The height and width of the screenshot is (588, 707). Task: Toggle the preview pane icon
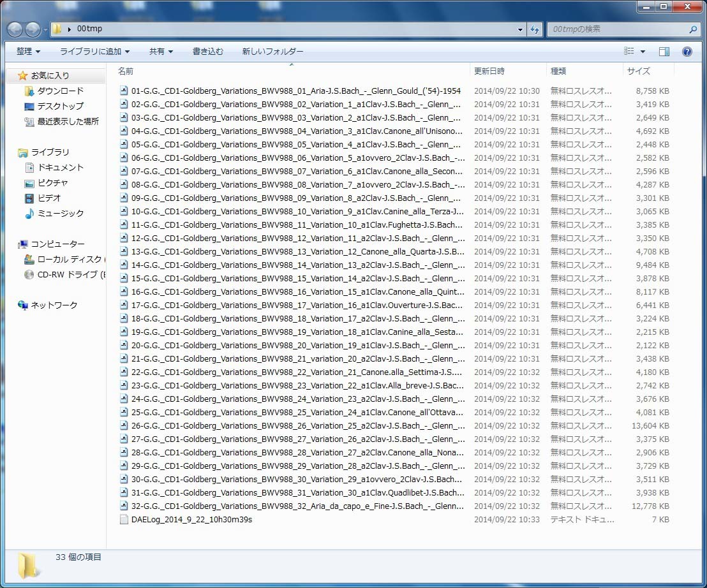(664, 52)
